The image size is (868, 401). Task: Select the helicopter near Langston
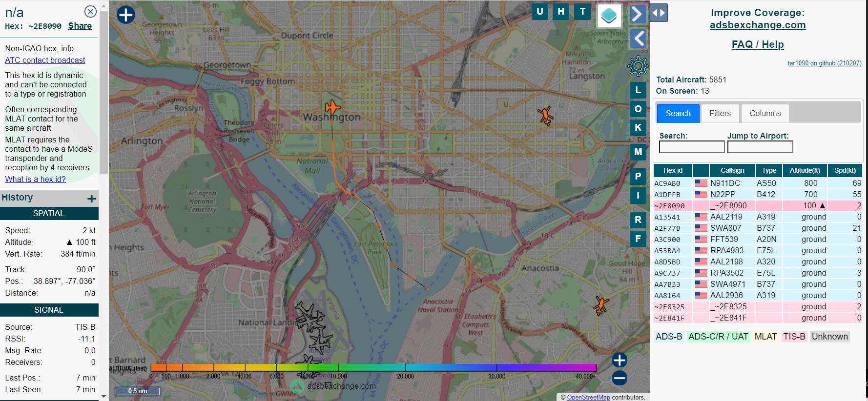point(545,116)
